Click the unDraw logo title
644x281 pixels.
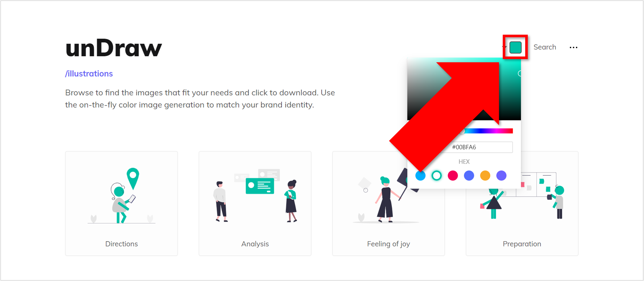tap(114, 48)
